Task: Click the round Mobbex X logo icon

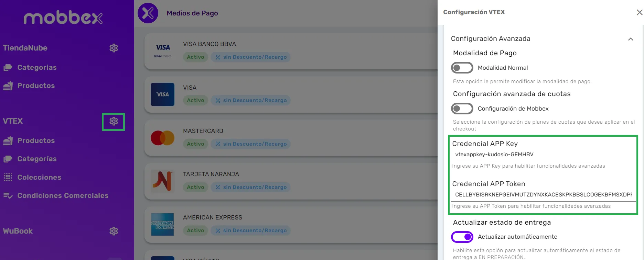Action: [148, 13]
